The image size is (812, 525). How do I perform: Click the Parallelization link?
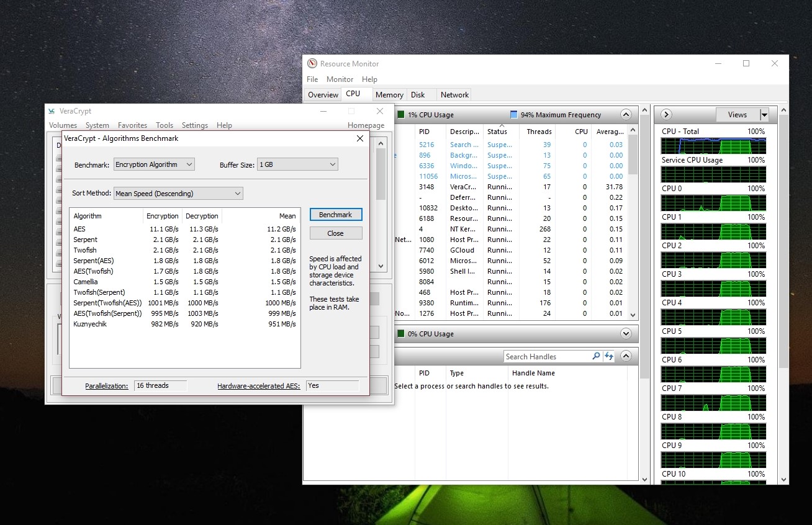(x=107, y=385)
